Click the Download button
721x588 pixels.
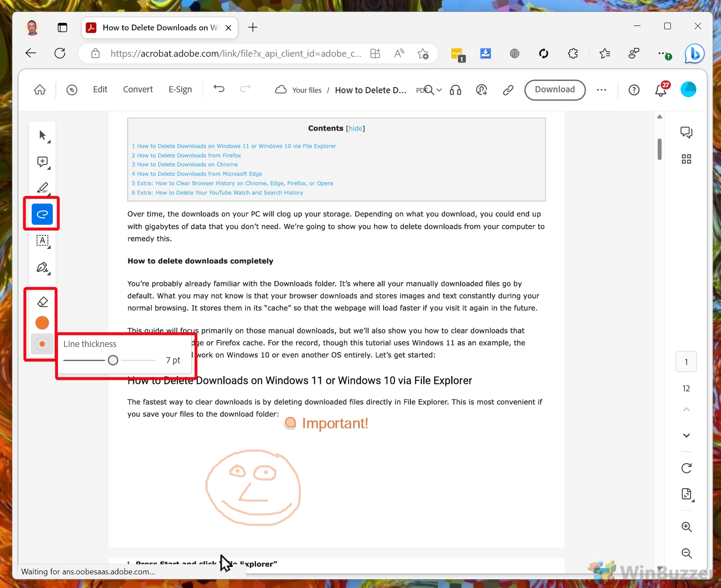click(x=555, y=90)
